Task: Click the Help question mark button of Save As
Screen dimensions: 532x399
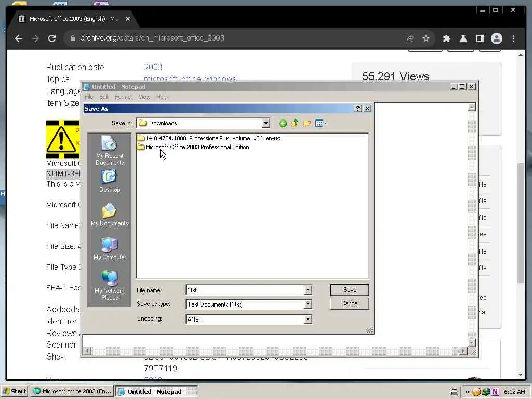Action: click(357, 108)
